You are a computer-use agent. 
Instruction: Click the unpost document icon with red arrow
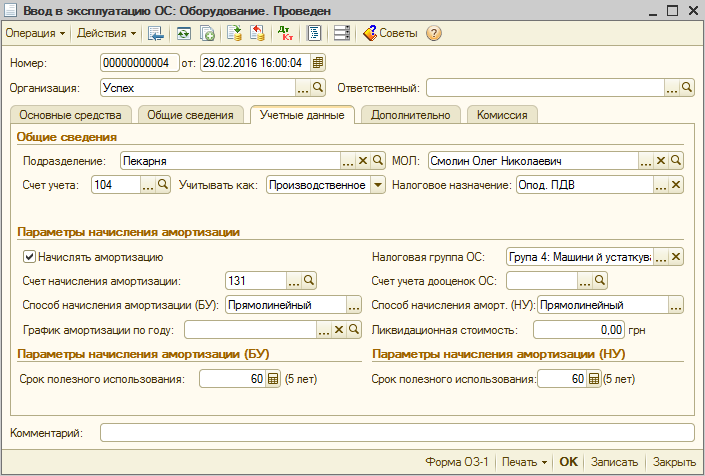coord(258,33)
